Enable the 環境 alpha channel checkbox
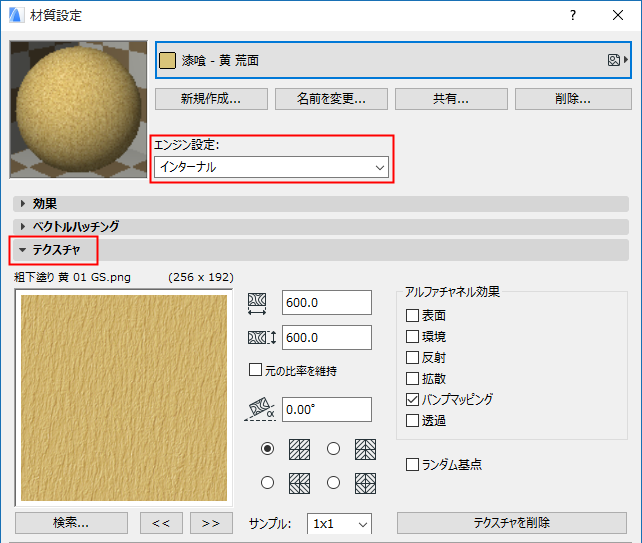642x543 pixels. pos(412,337)
